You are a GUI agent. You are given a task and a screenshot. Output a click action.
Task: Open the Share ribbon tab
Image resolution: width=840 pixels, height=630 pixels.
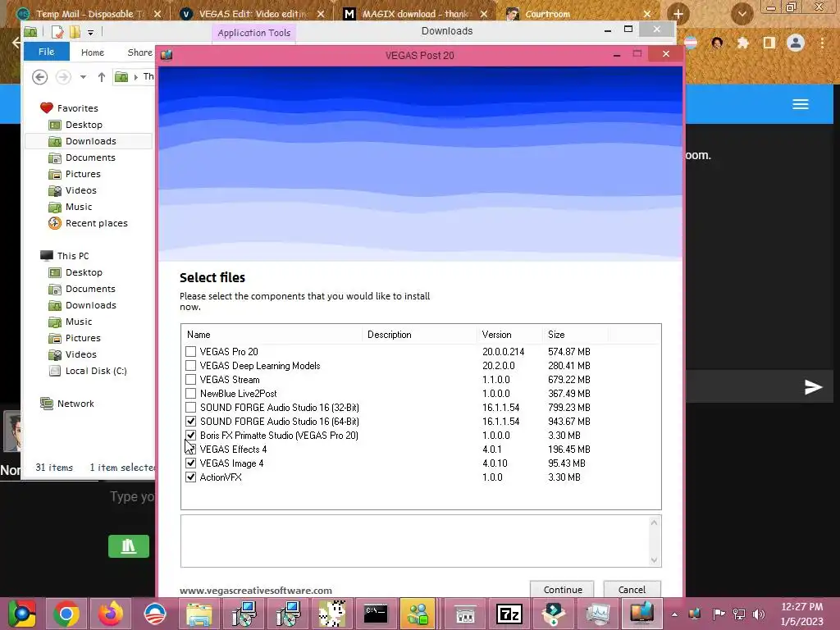click(x=139, y=52)
